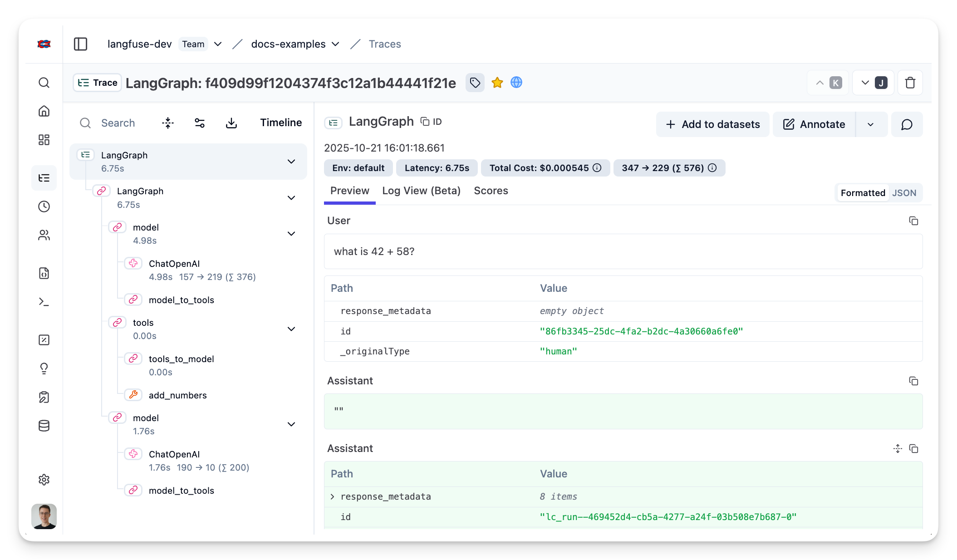The width and height of the screenshot is (957, 560).
Task: Open the Annotate dropdown arrow
Action: coord(870,124)
